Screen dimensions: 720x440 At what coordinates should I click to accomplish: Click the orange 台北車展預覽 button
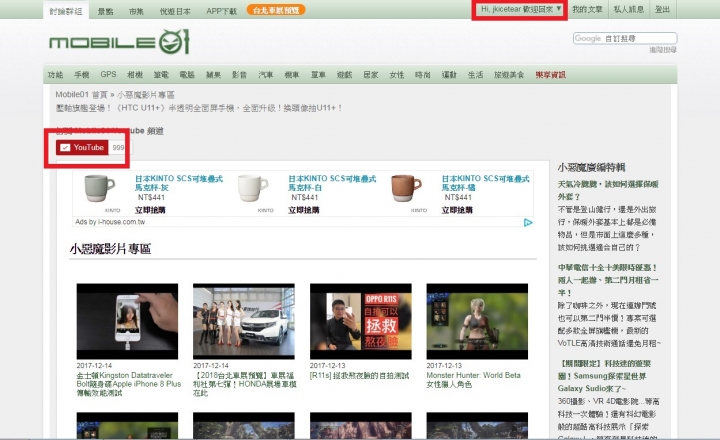(276, 10)
